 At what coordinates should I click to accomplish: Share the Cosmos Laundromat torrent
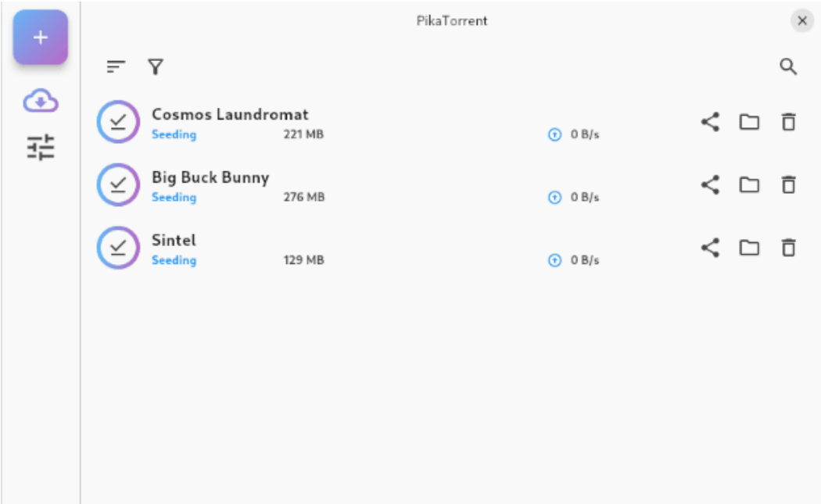[710, 122]
